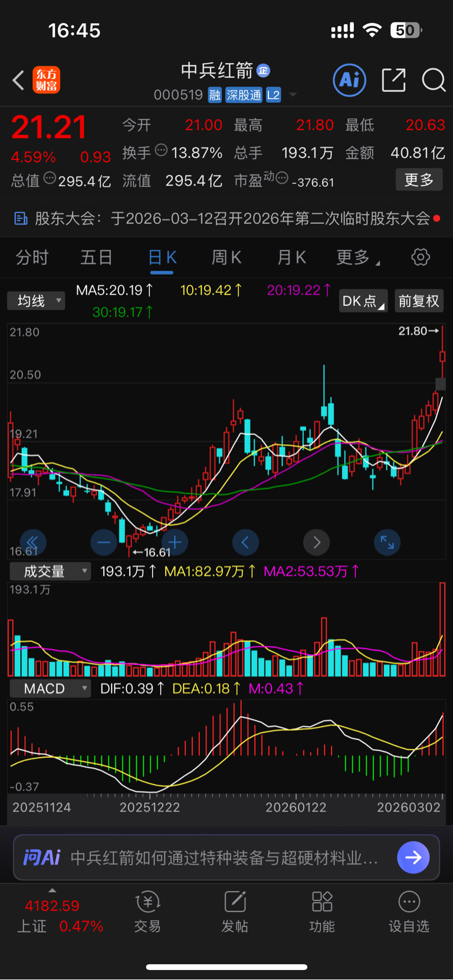The image size is (453, 980).
Task: Tap the announcement document icon
Action: pos(21,219)
